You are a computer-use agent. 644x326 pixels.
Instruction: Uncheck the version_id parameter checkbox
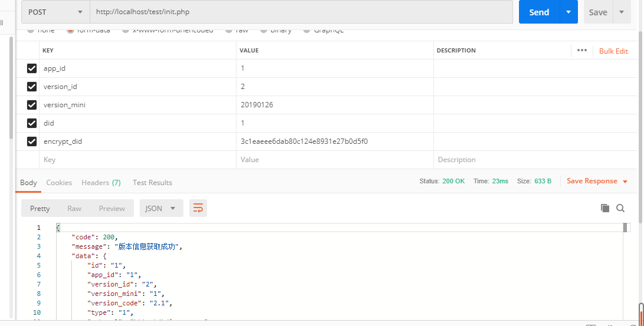(x=32, y=87)
